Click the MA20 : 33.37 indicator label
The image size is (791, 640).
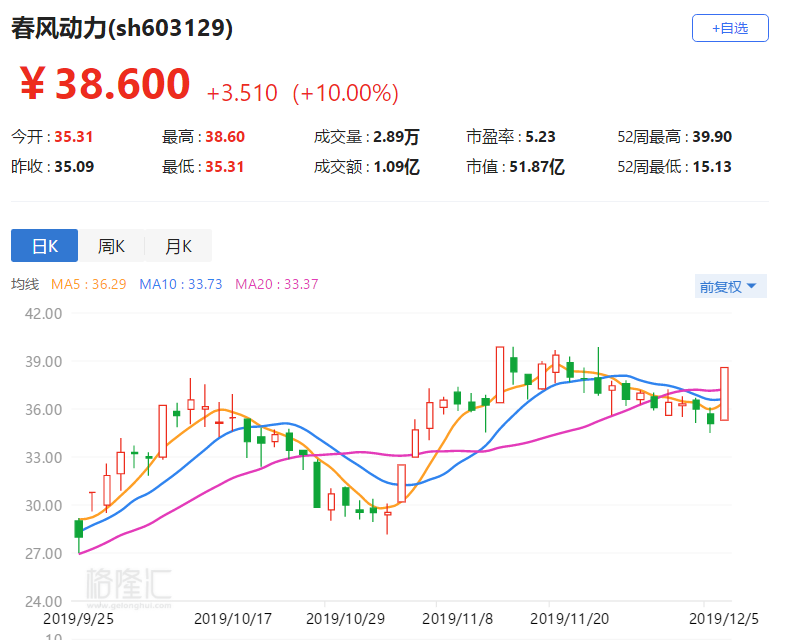pos(276,284)
